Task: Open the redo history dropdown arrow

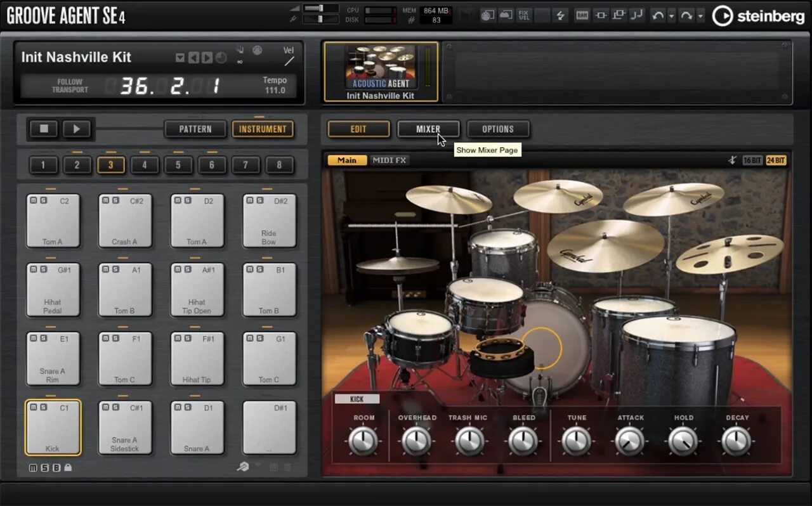Action: (x=700, y=16)
